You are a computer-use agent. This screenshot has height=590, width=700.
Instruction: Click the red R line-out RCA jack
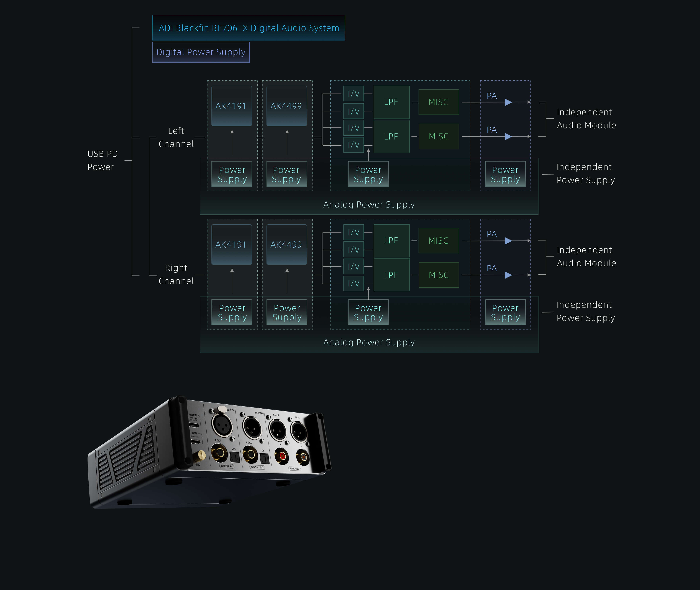tap(283, 456)
